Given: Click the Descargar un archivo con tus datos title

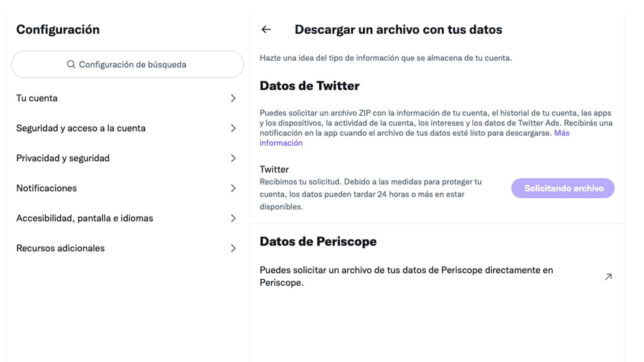Looking at the screenshot, I should pyautogui.click(x=398, y=29).
